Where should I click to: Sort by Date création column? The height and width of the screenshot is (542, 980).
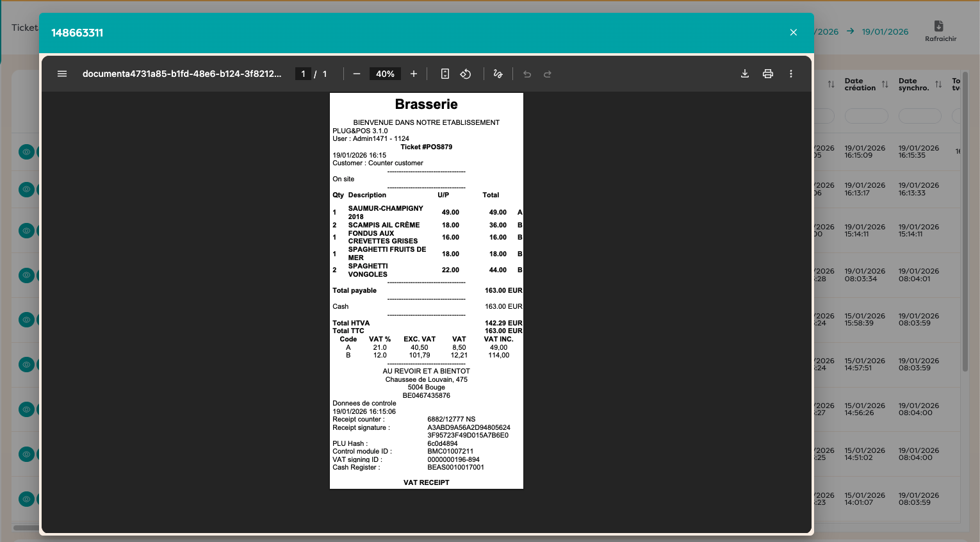pos(885,85)
